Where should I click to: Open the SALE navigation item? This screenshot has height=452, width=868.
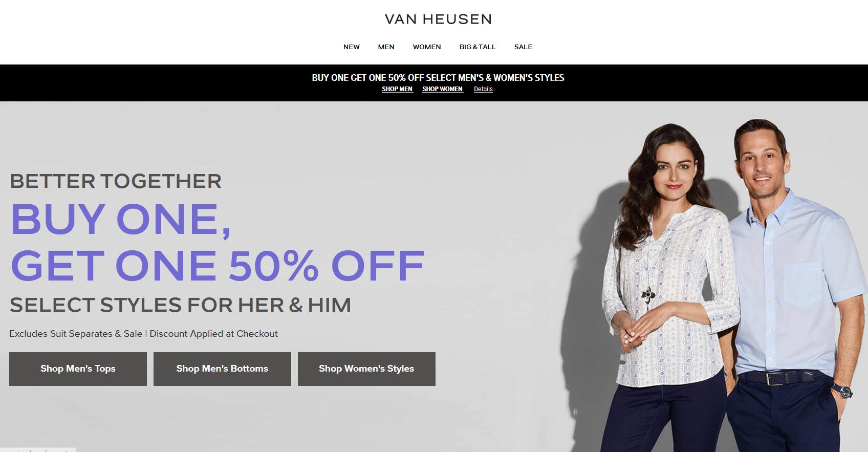523,47
